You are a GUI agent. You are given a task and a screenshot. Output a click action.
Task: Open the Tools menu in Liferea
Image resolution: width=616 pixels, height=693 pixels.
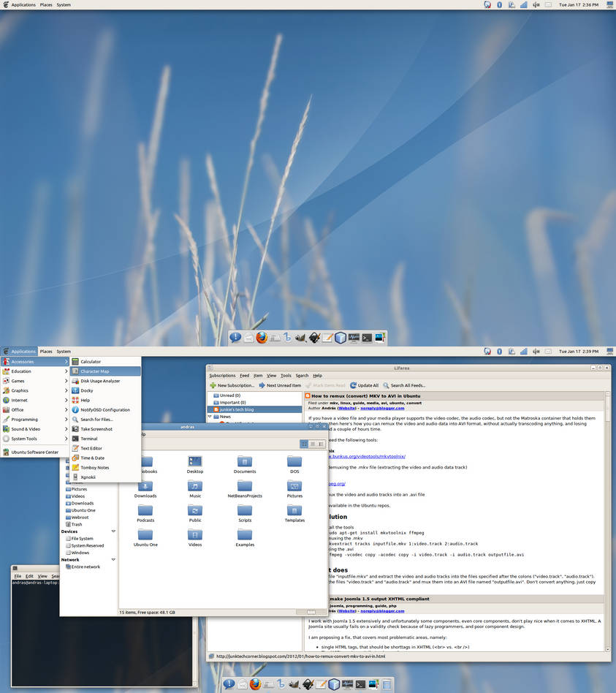pos(286,375)
